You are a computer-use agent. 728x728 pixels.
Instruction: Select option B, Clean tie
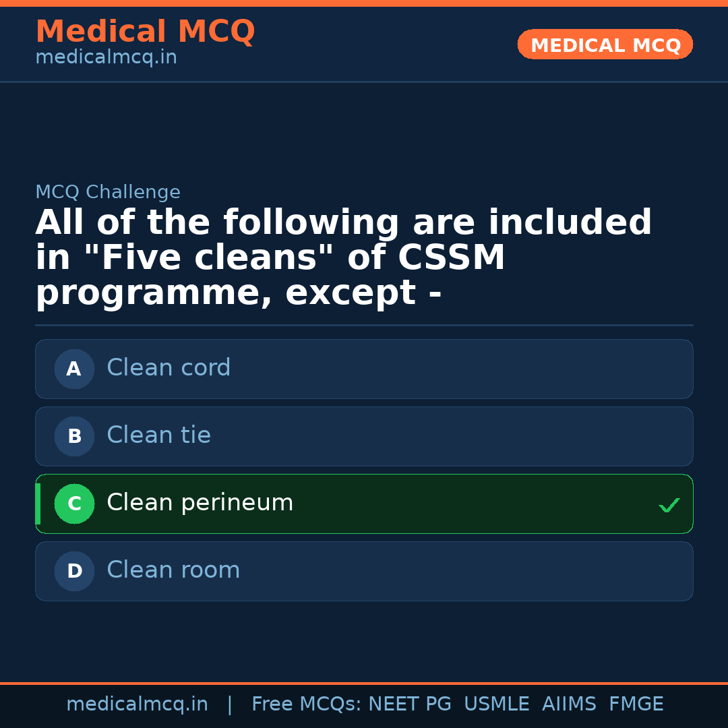pos(364,436)
